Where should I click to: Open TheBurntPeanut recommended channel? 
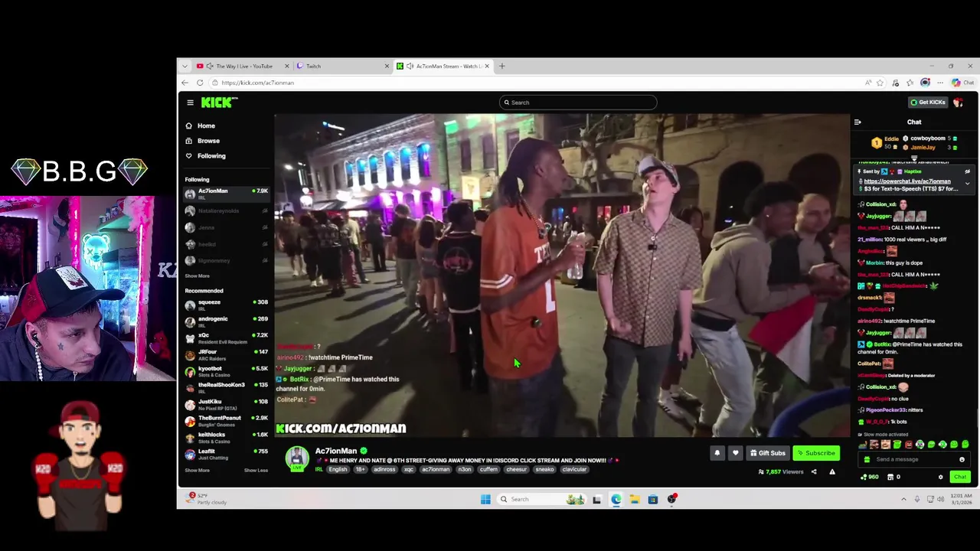(227, 421)
